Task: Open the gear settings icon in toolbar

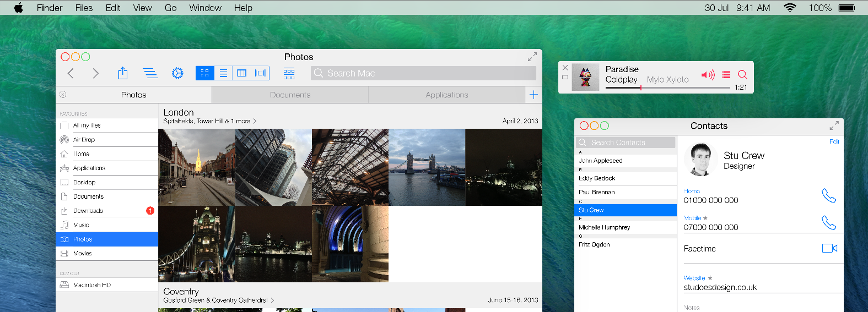Action: [x=177, y=73]
